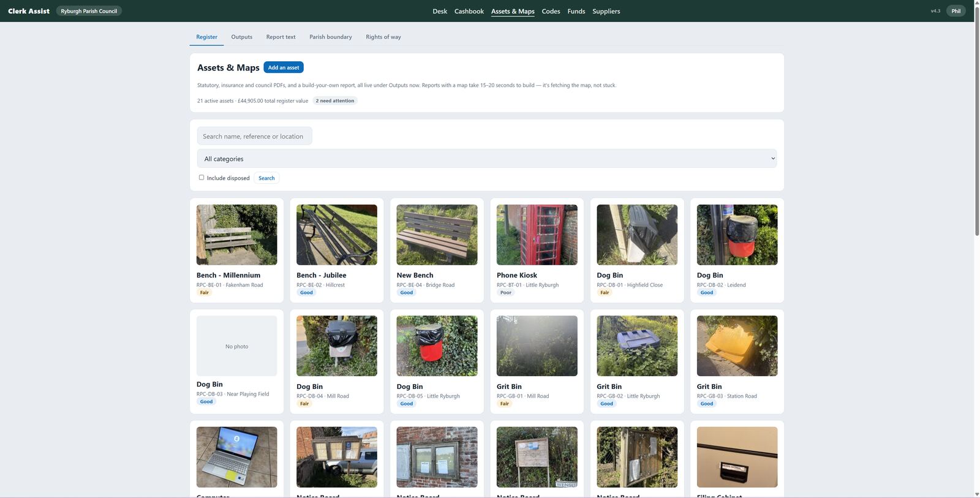This screenshot has height=498, width=980.
Task: Click the Add an asset button
Action: [284, 67]
